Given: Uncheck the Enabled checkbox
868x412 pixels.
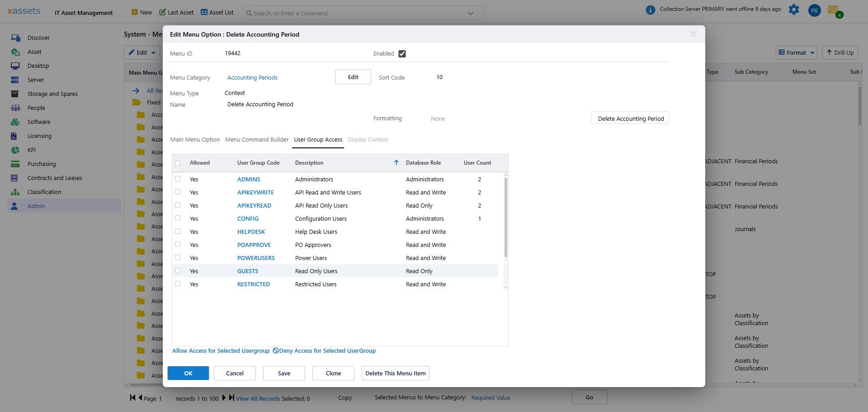Looking at the screenshot, I should click(x=402, y=53).
